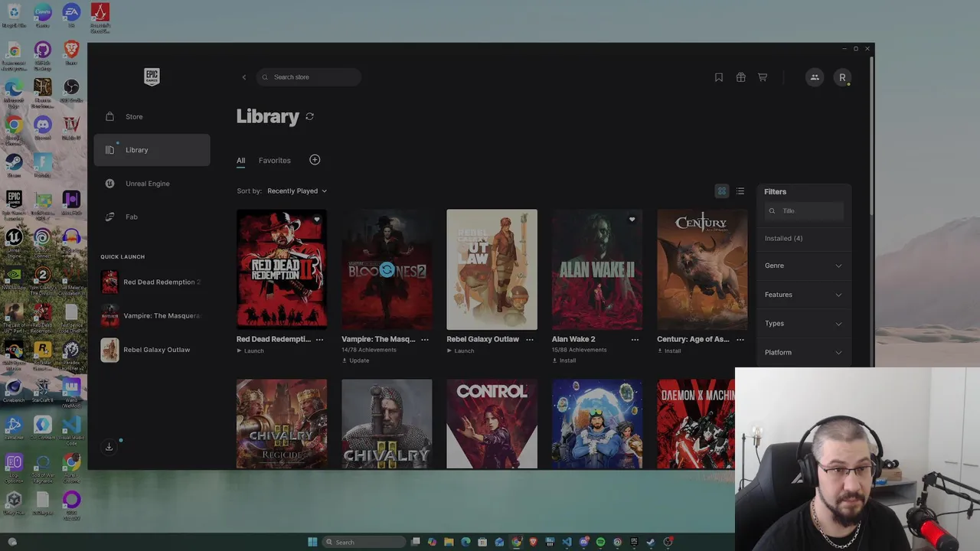Open options menu for Century: Age of Ashes
Screen dimensions: 980x551
pyautogui.click(x=740, y=339)
